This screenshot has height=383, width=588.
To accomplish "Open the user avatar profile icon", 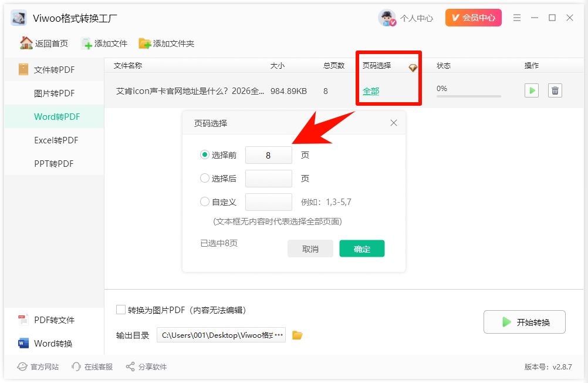I will point(387,18).
